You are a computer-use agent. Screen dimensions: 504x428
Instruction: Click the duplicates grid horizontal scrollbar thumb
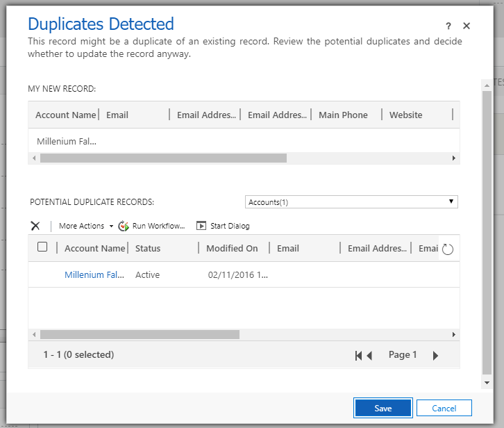click(140, 334)
